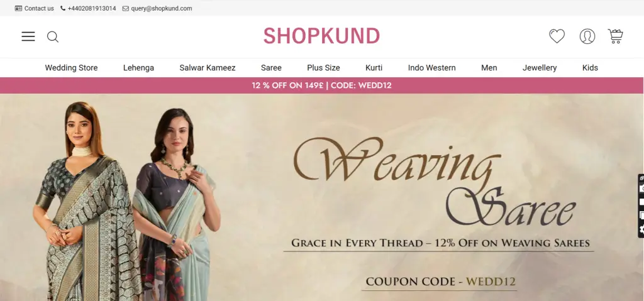
Task: Open the Weaving Saree banner
Action: click(x=322, y=197)
